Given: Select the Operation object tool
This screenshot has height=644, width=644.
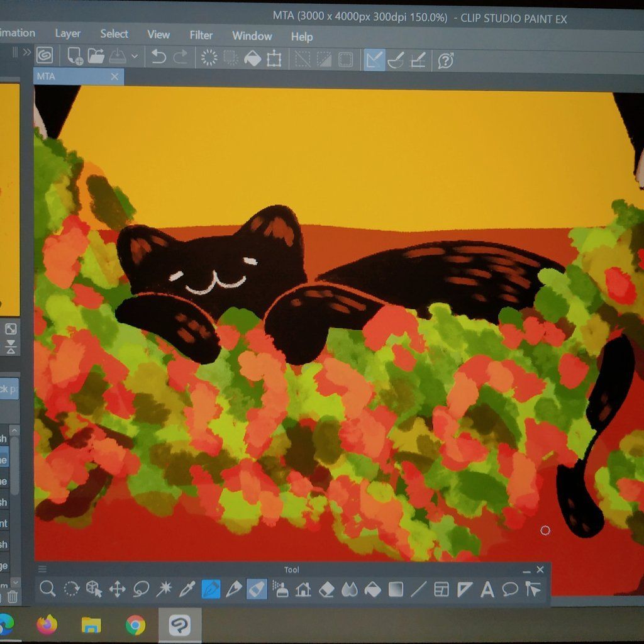Looking at the screenshot, I should click(x=94, y=589).
